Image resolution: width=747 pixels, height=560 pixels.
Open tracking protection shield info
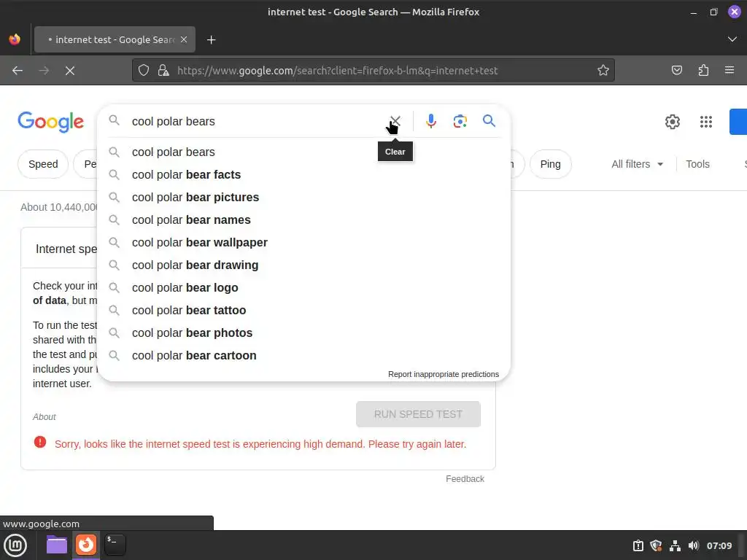tap(144, 71)
